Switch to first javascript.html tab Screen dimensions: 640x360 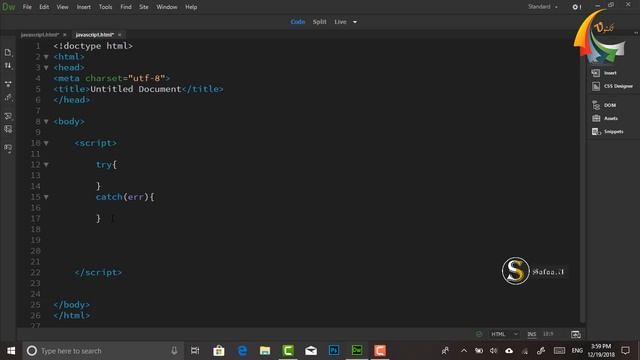[x=40, y=35]
